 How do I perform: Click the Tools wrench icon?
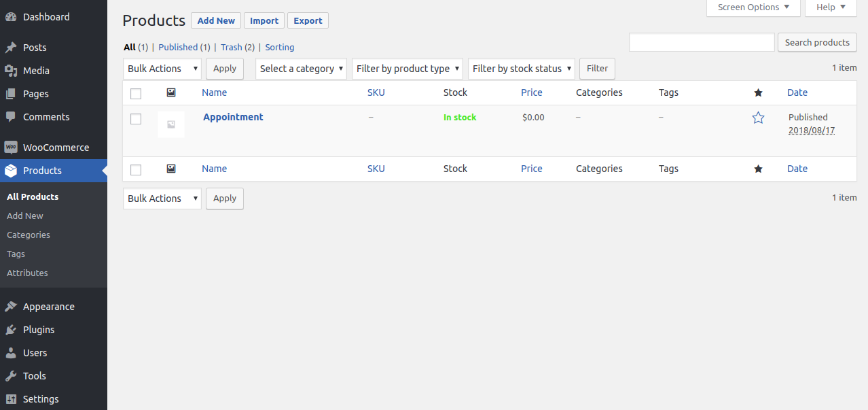tap(11, 375)
